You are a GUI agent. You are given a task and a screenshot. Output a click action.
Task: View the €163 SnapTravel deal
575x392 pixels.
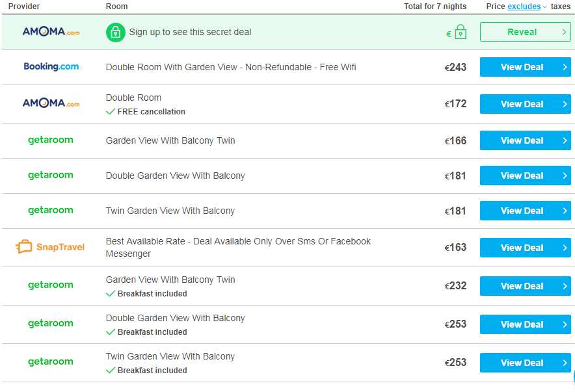coord(525,248)
